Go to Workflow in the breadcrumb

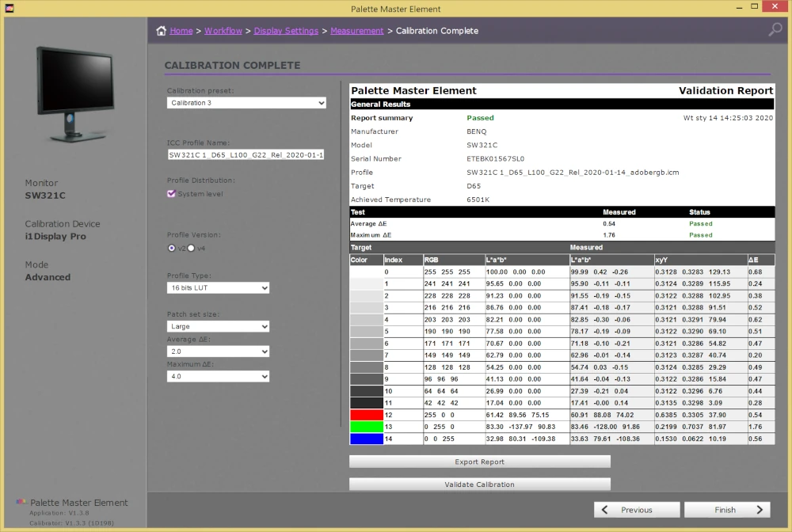[x=223, y=31]
